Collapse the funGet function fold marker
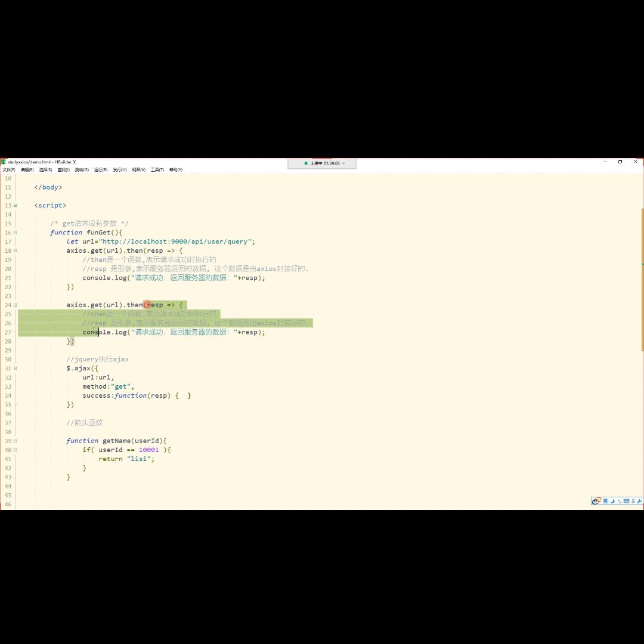The width and height of the screenshot is (644, 644). coord(14,233)
